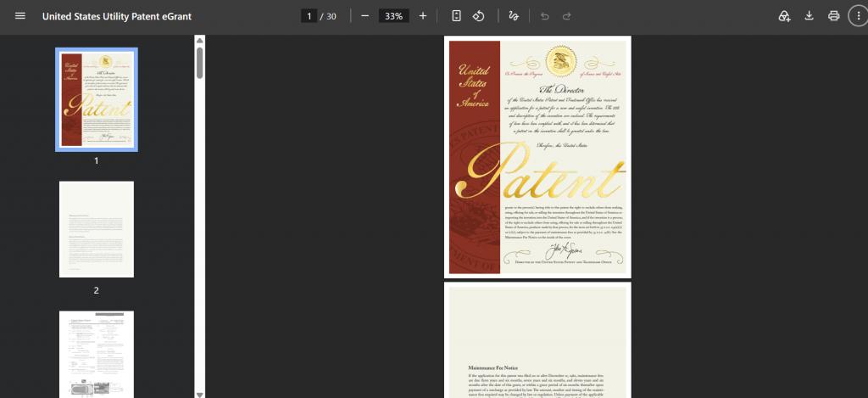
Task: Click the '30' total page count
Action: 331,16
